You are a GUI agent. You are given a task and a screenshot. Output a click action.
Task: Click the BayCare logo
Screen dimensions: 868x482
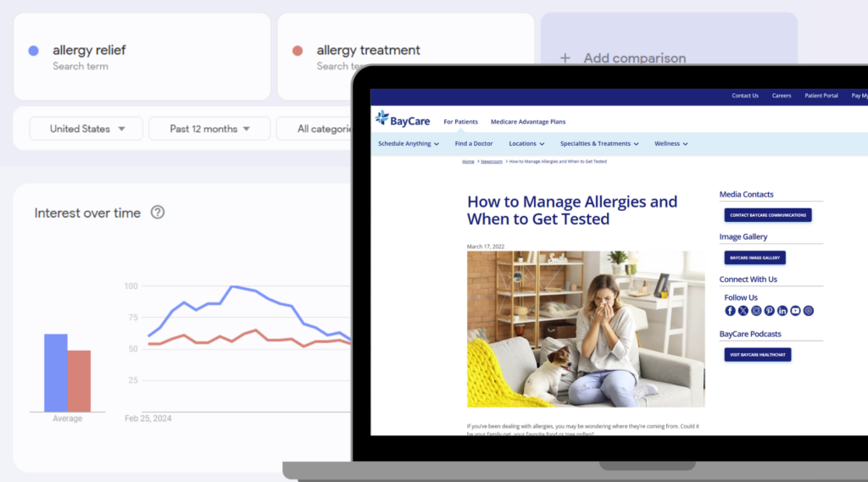[x=403, y=119]
